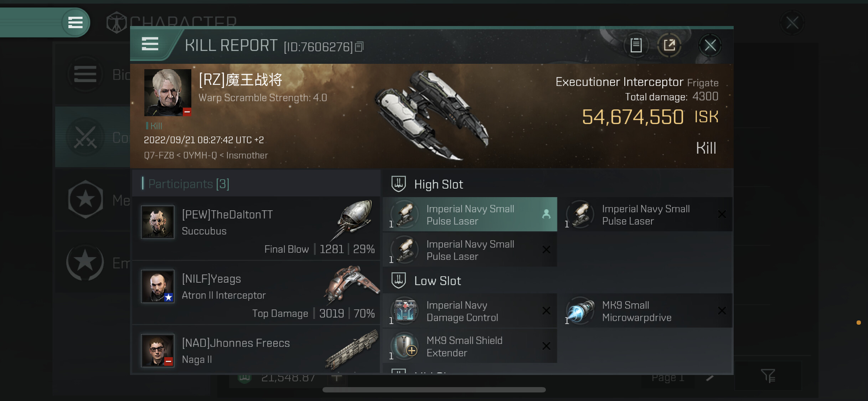Open the Medals star sidebar tab

pyautogui.click(x=86, y=199)
